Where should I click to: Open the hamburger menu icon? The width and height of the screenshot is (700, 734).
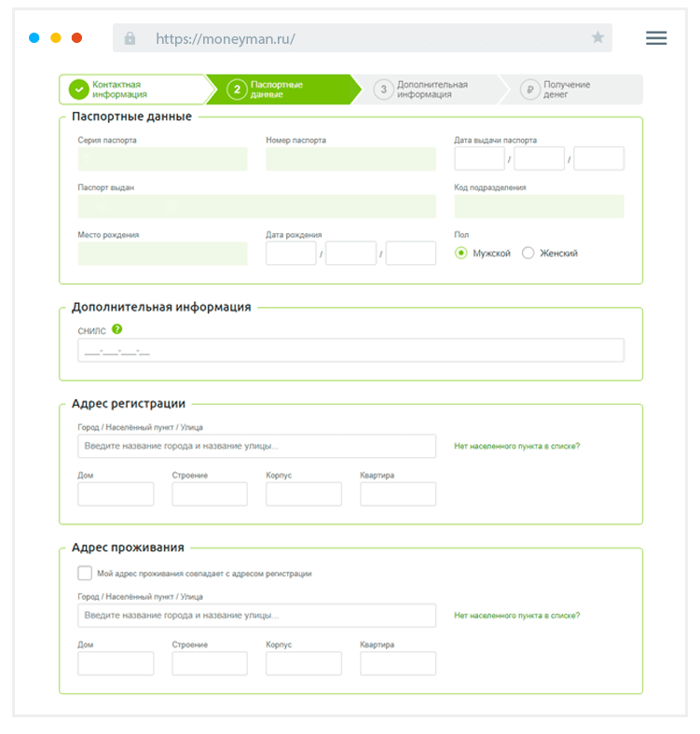point(656,38)
